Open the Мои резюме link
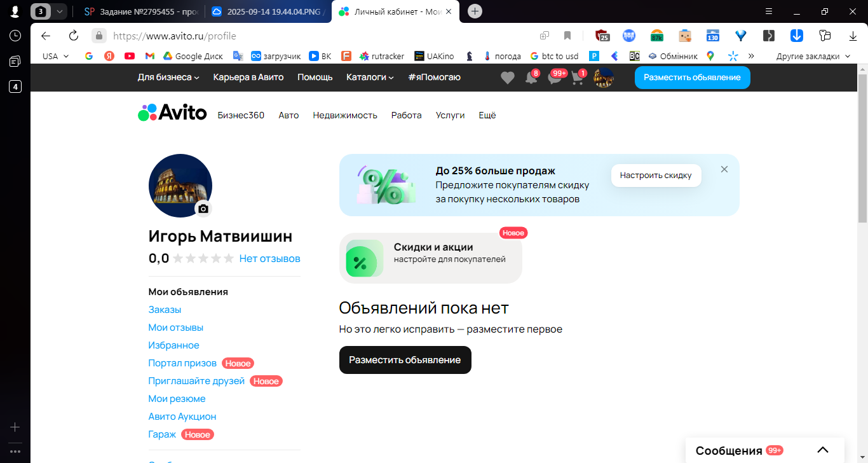Screen dimensions: 868x463 177,399
